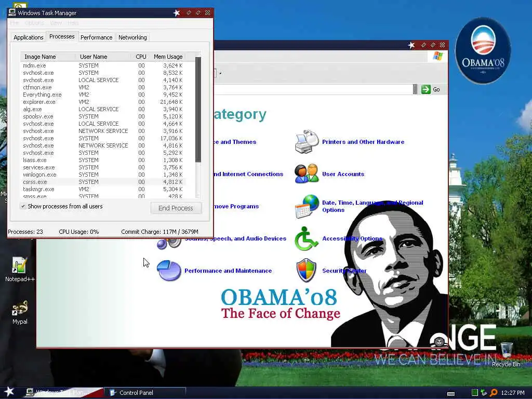Viewport: 532px width, 399px height.
Task: Select the Everything.exe process row
Action: point(103,95)
